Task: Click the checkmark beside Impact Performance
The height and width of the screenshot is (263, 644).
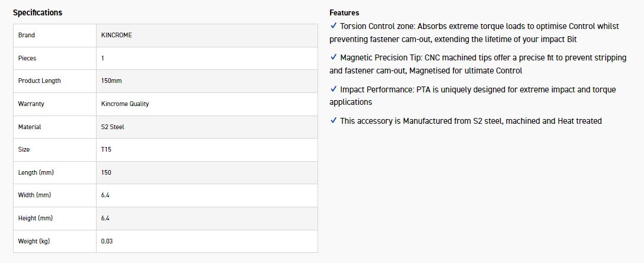Action: click(334, 89)
